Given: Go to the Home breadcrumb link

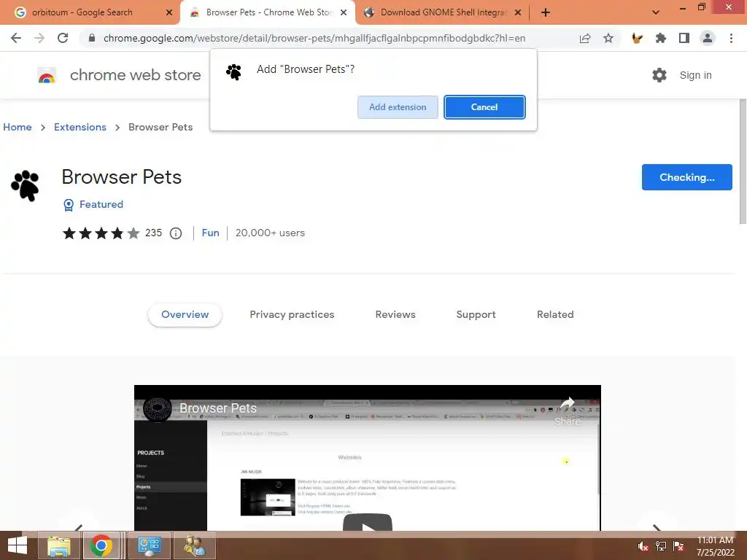Looking at the screenshot, I should [18, 127].
